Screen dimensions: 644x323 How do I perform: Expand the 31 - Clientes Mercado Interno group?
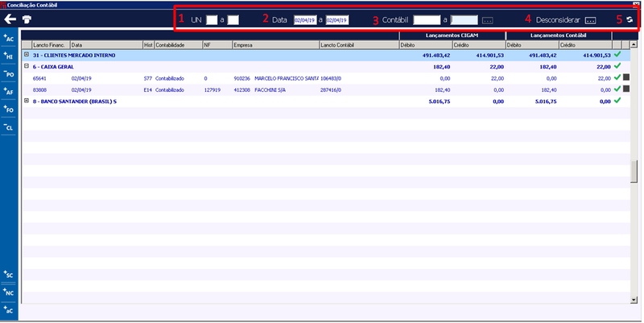27,54
